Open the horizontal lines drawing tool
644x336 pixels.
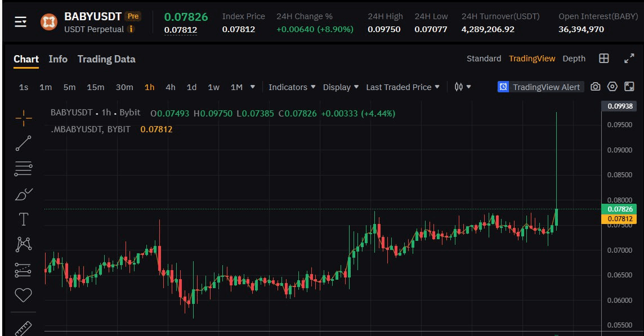(x=23, y=168)
